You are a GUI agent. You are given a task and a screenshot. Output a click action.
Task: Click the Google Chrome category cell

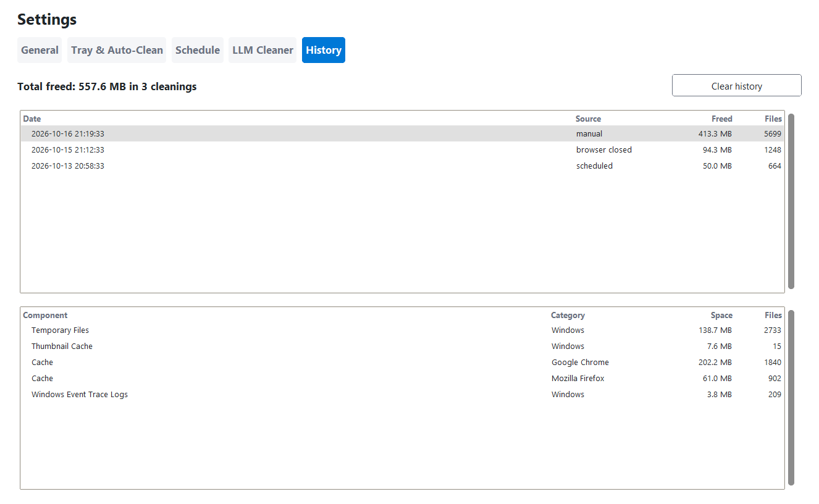tap(580, 362)
